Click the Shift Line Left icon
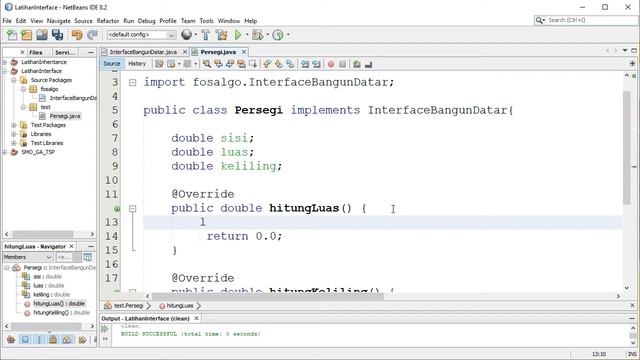 (305, 64)
